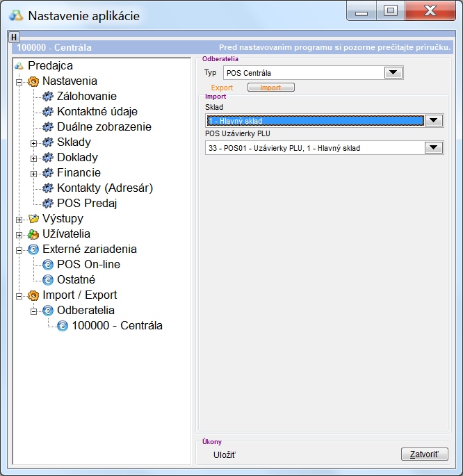Open the Sklad dropdown arrow
463x476 pixels.
point(434,120)
